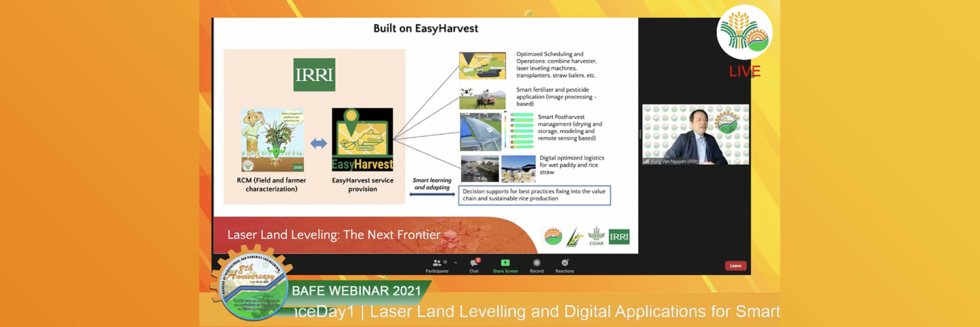Click "Optimized Scheduling and Operations" text
980x327 pixels.
point(556,65)
